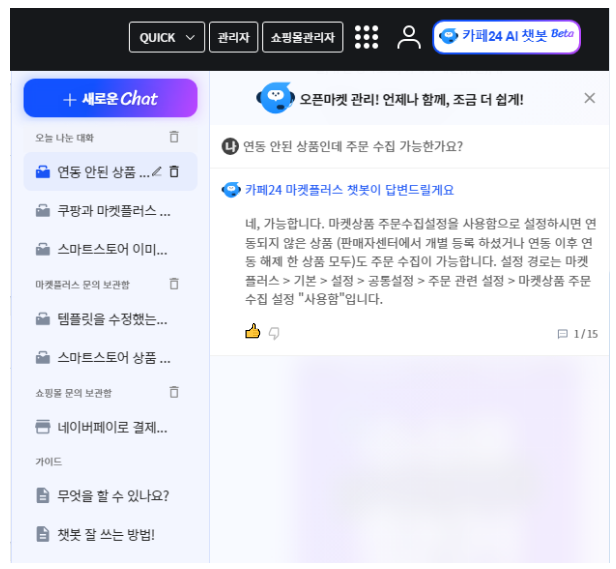The height and width of the screenshot is (569, 616).
Task: Start a 새로운 Chat
Action: click(x=110, y=98)
